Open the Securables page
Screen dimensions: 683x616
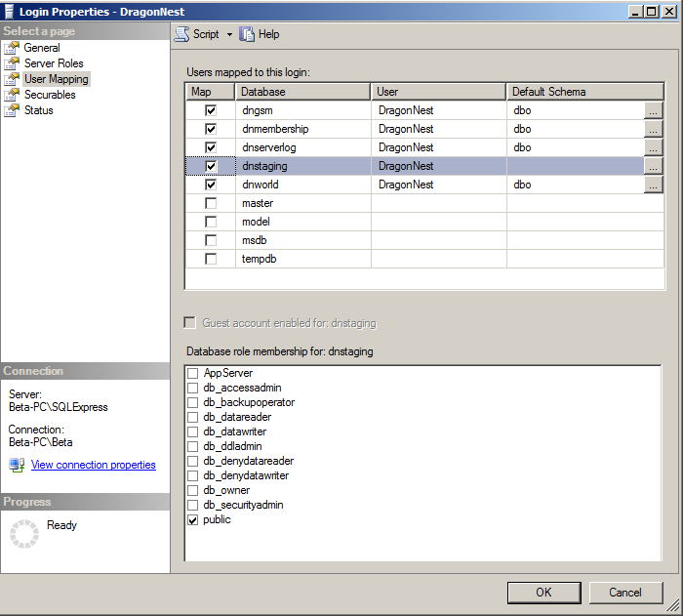(50, 95)
